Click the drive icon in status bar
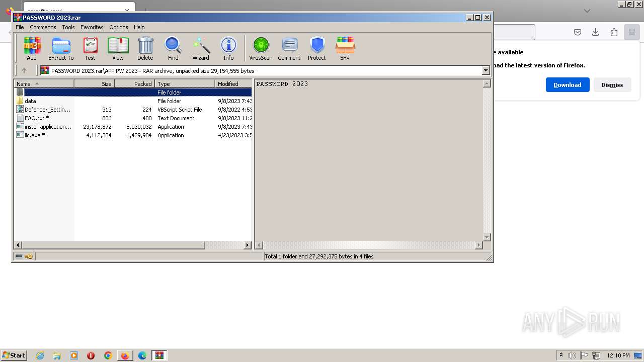The image size is (644, 362). coord(19,256)
